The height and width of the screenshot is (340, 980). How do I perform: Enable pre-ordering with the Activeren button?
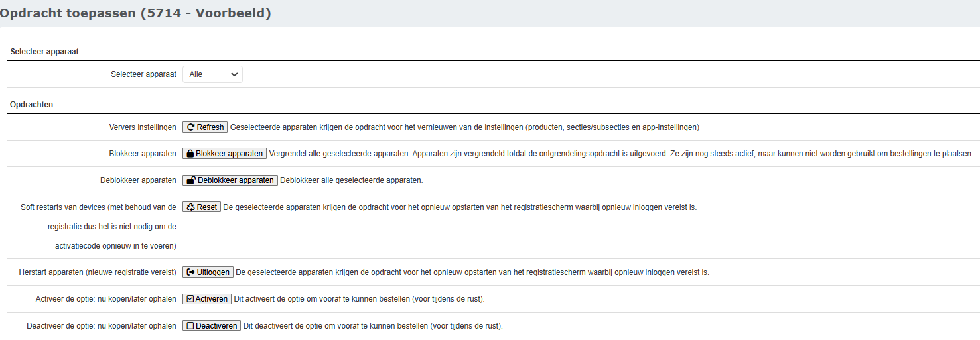point(212,299)
